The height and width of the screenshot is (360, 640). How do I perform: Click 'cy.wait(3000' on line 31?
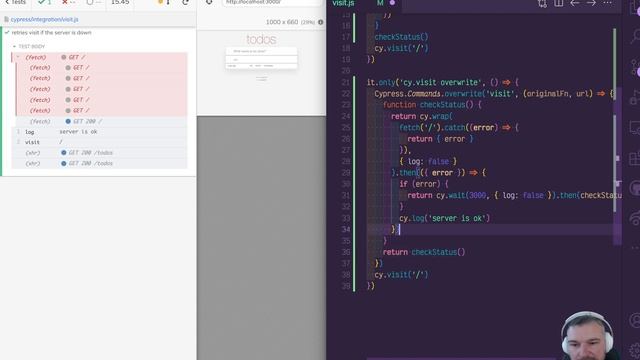(x=461, y=196)
